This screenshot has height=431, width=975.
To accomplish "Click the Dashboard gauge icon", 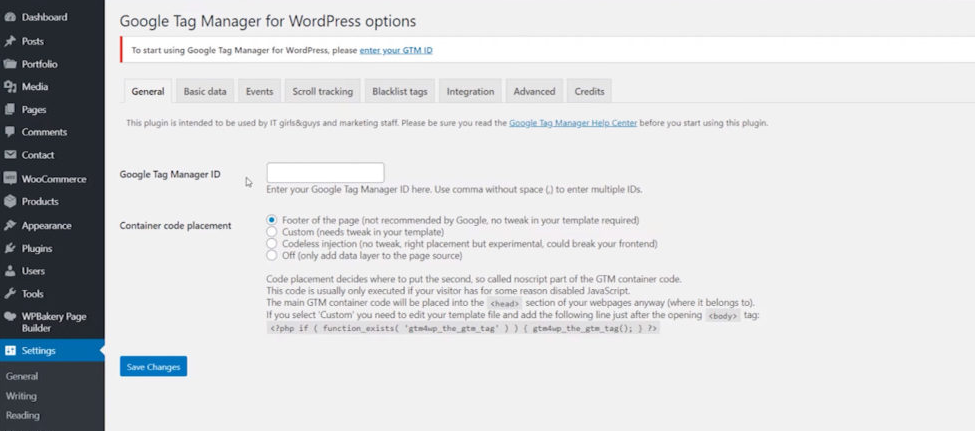I will 10,17.
